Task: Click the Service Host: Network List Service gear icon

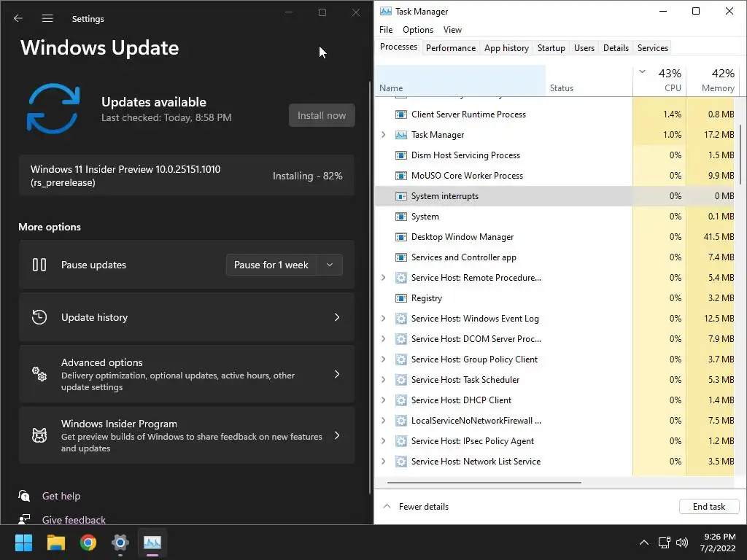Action: [x=401, y=462]
